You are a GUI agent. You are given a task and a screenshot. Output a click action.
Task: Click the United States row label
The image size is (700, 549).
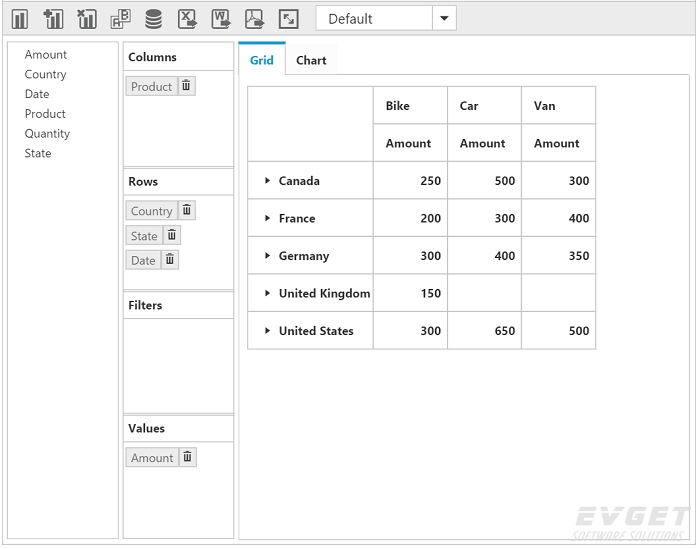point(316,330)
